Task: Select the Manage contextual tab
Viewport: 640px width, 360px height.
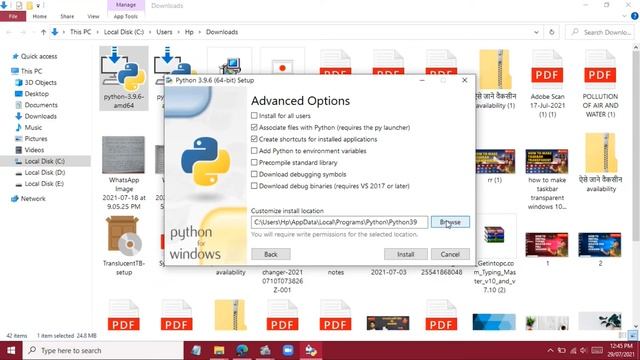Action: [x=126, y=5]
